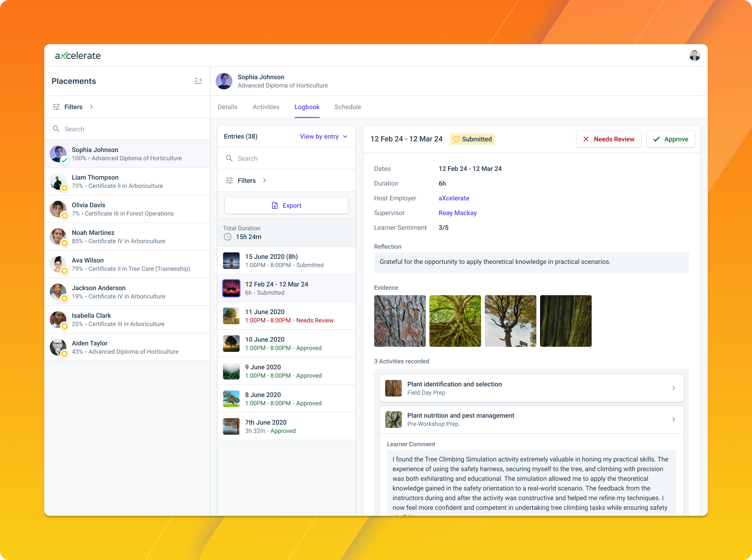
Task: Open the View by entry dropdown
Action: click(324, 136)
